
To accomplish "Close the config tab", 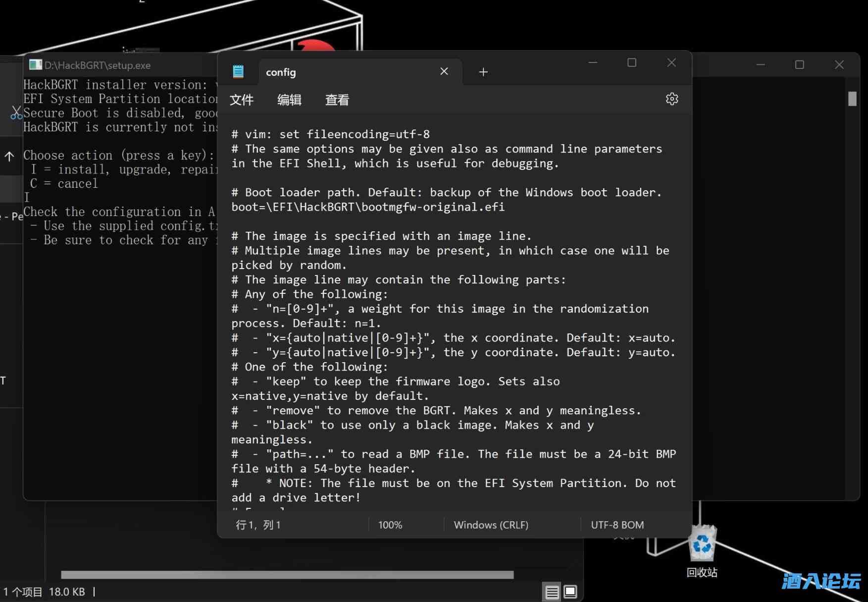I will tap(444, 72).
